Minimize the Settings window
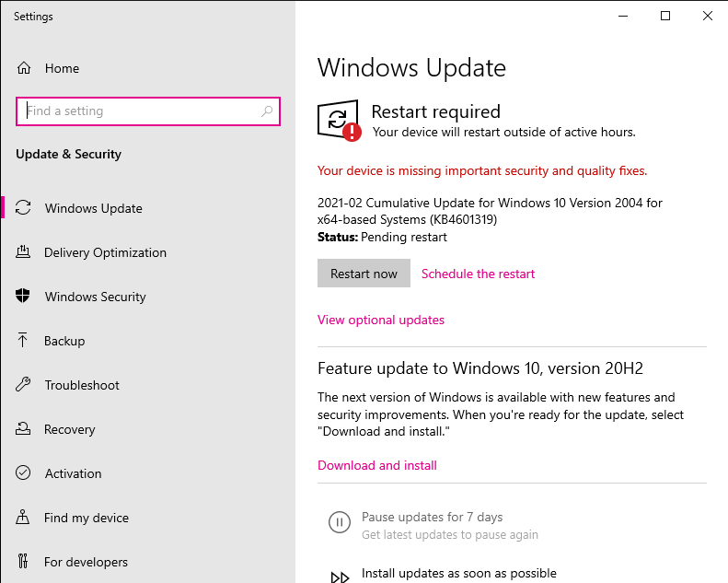 coord(623,16)
